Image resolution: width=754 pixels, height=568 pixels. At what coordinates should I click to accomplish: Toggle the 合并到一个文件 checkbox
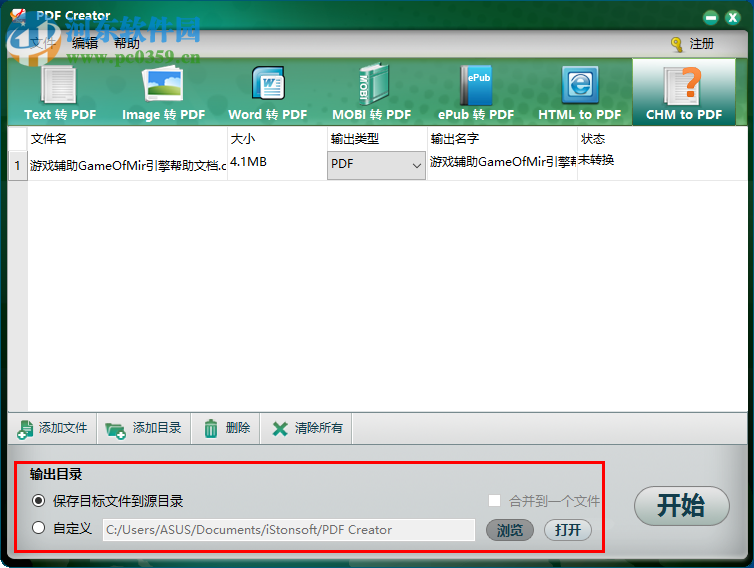click(494, 501)
